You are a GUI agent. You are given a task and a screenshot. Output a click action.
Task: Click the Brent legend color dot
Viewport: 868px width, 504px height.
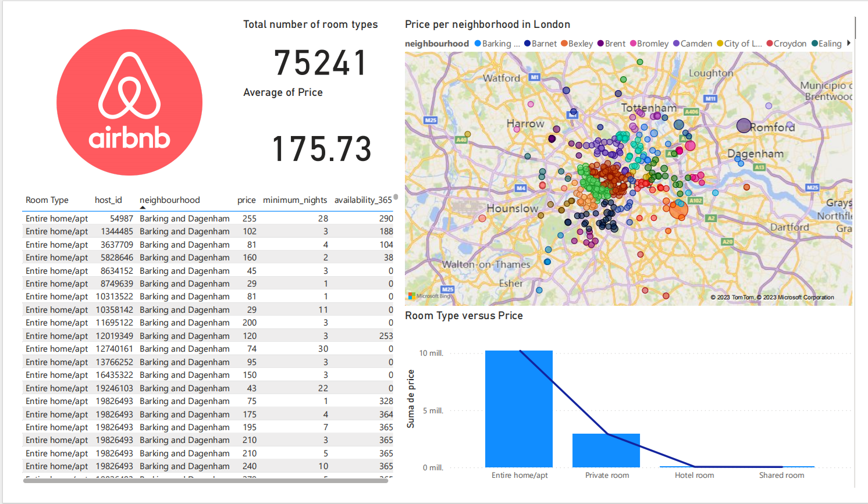click(x=601, y=44)
